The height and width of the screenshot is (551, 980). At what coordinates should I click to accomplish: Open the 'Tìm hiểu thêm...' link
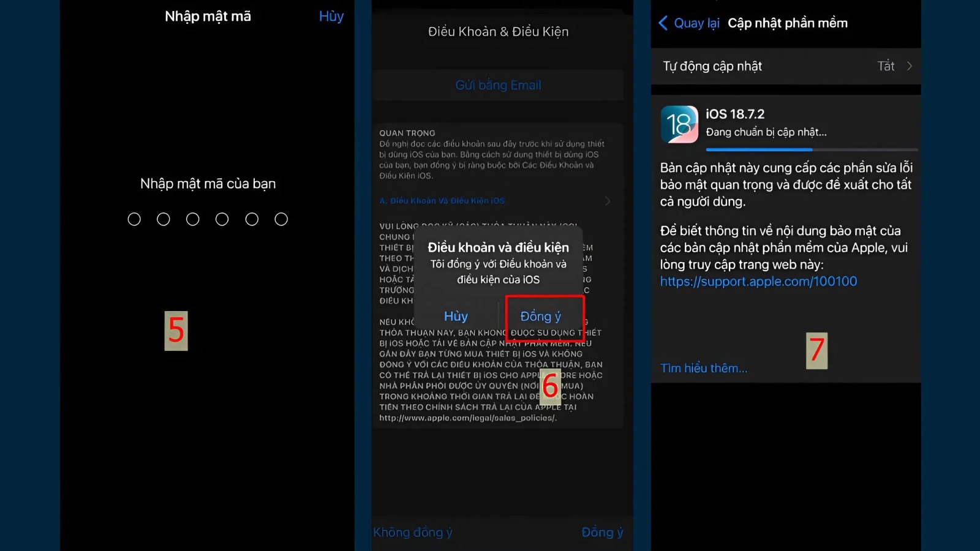tap(704, 368)
